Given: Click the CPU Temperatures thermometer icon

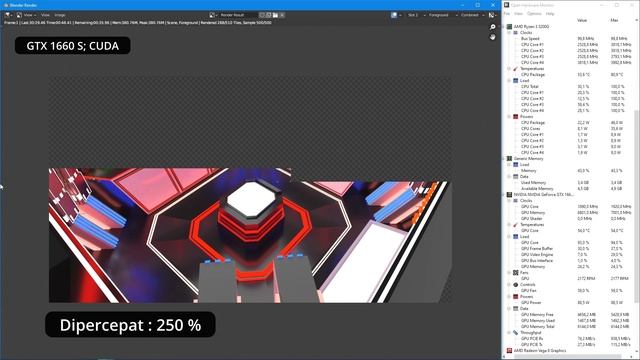Looking at the screenshot, I should click(x=516, y=69).
